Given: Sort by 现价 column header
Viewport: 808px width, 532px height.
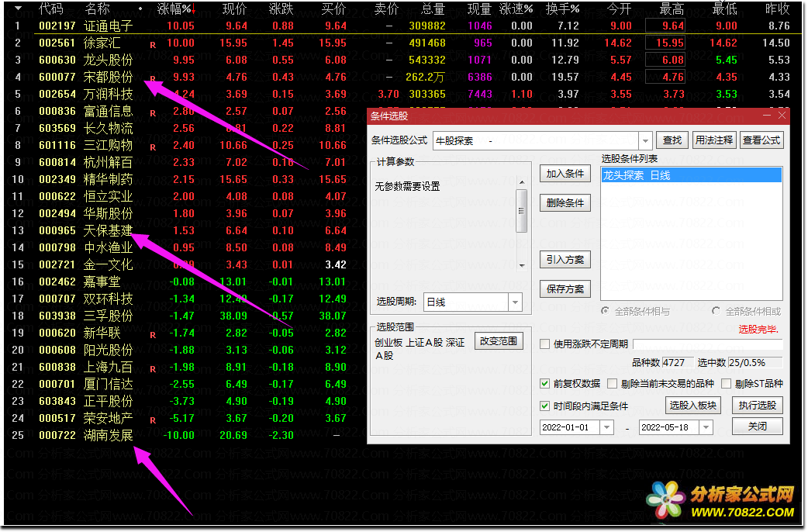Looking at the screenshot, I should [234, 9].
